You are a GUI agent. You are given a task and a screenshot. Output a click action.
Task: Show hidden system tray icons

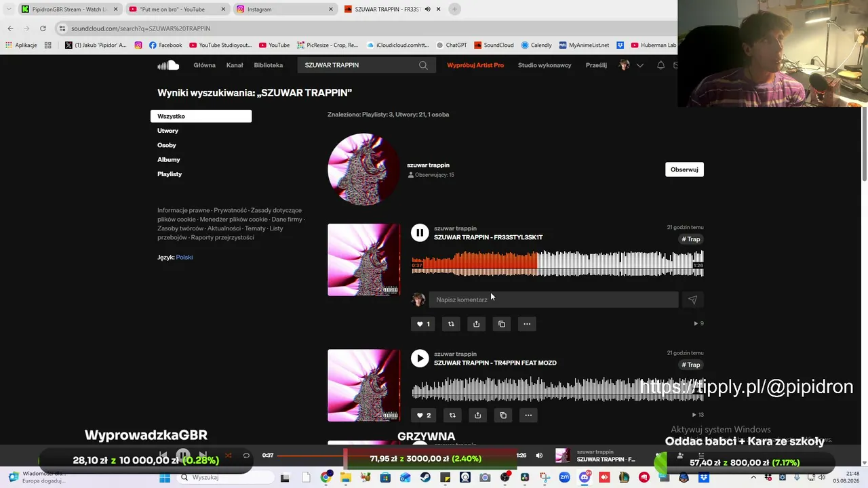pyautogui.click(x=753, y=478)
